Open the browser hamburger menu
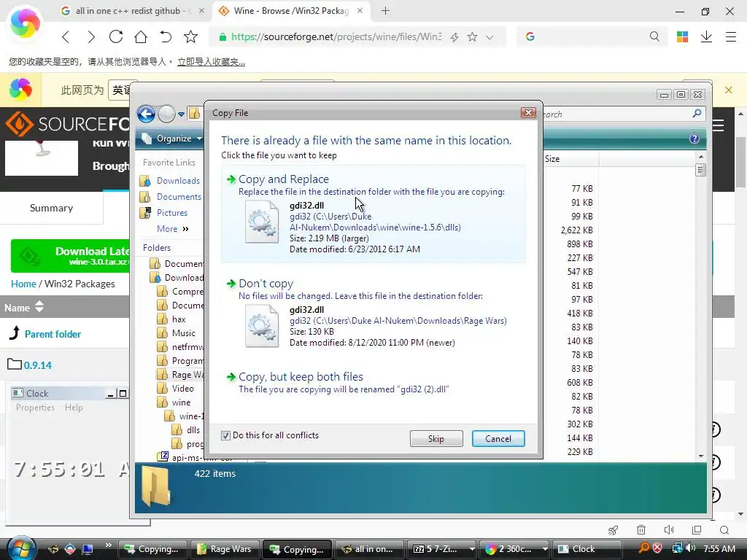747x560 pixels. [731, 36]
